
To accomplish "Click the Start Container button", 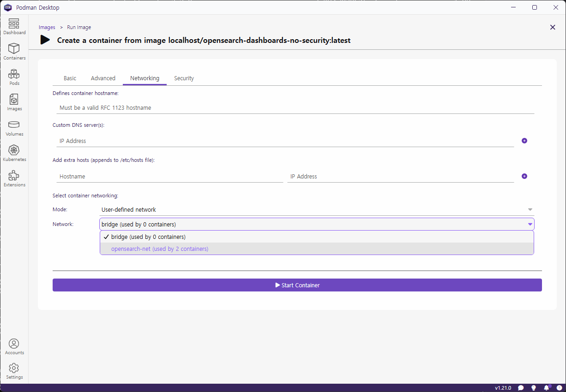I will coord(297,285).
